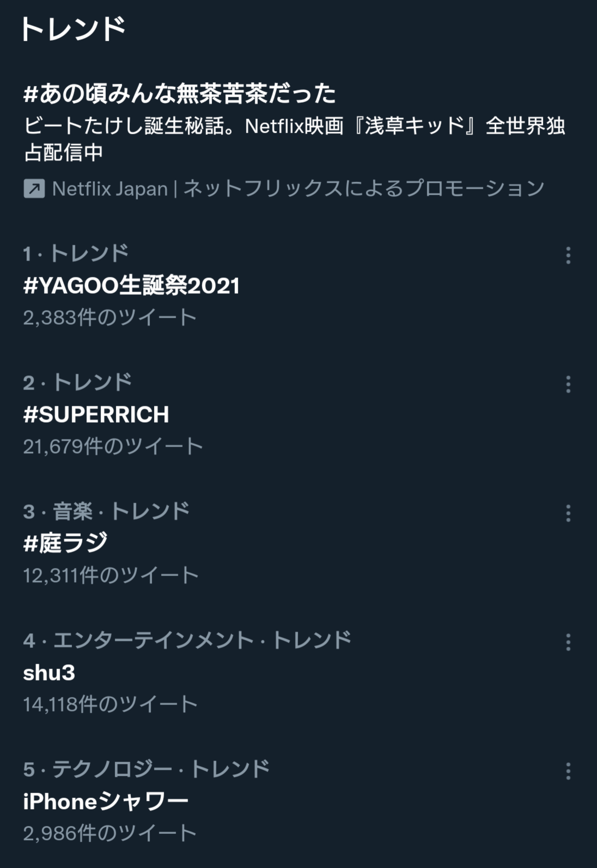597x868 pixels.
Task: Click the promoted arrow icon beside Netflix Japan
Action: [x=34, y=188]
